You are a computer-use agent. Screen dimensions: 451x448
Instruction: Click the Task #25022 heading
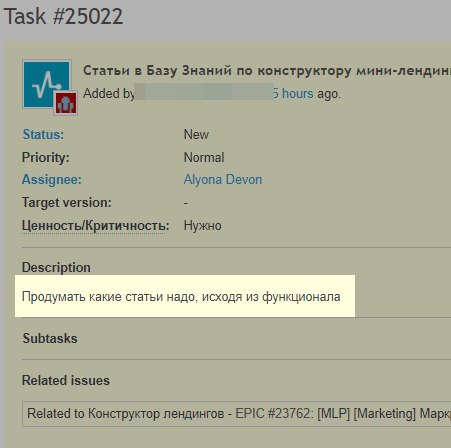(63, 16)
